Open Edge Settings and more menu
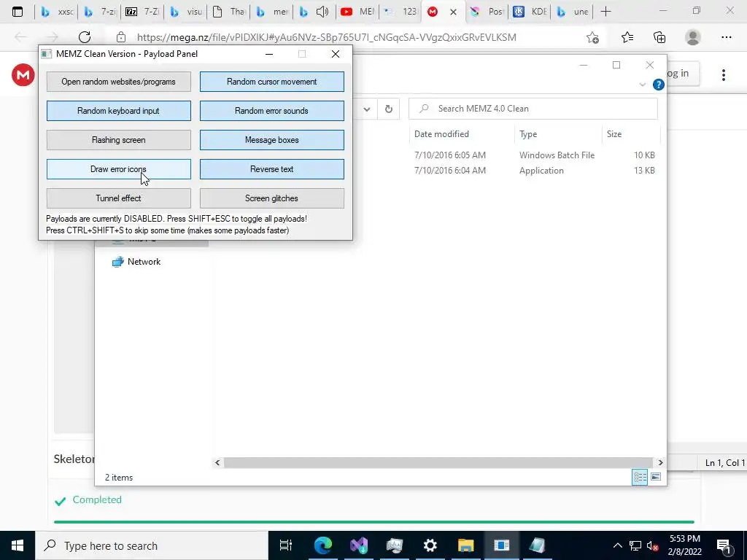Viewport: 747px width, 560px height. [x=726, y=37]
